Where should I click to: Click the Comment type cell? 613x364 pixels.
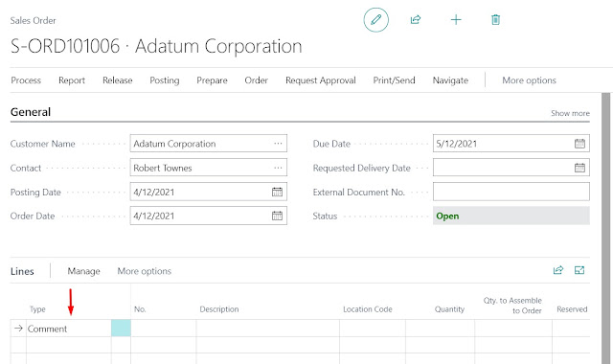[69, 329]
